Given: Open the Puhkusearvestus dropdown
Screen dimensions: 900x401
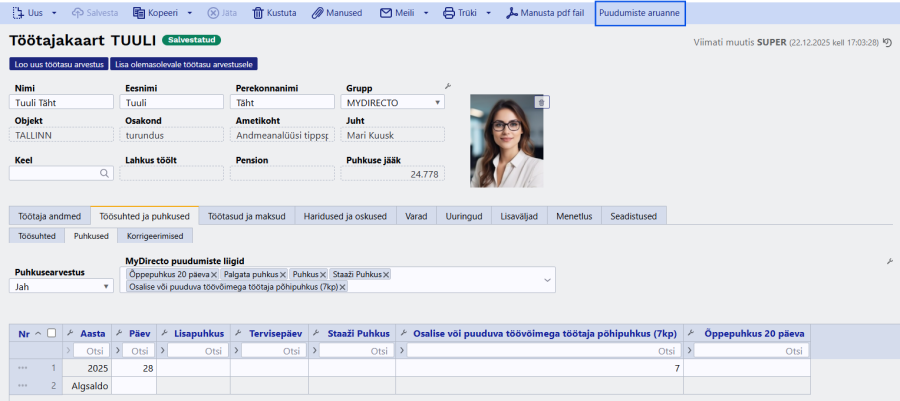Looking at the screenshot, I should (107, 286).
